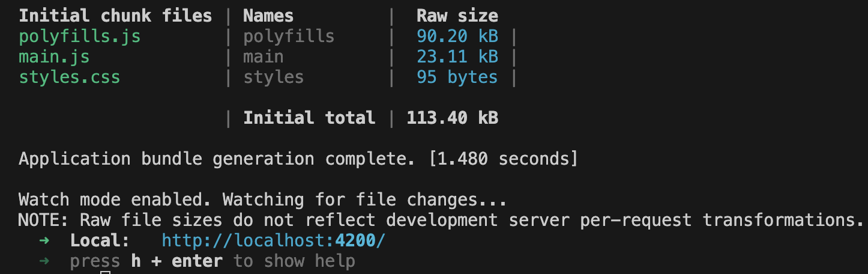This screenshot has height=274, width=868.
Task: Click the main.js file name
Action: click(x=54, y=57)
